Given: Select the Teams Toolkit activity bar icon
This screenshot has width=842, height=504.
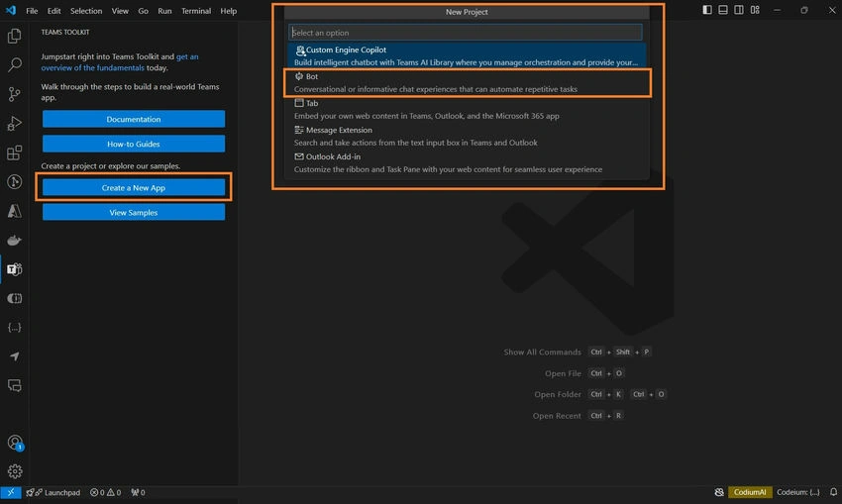Looking at the screenshot, I should (x=15, y=269).
